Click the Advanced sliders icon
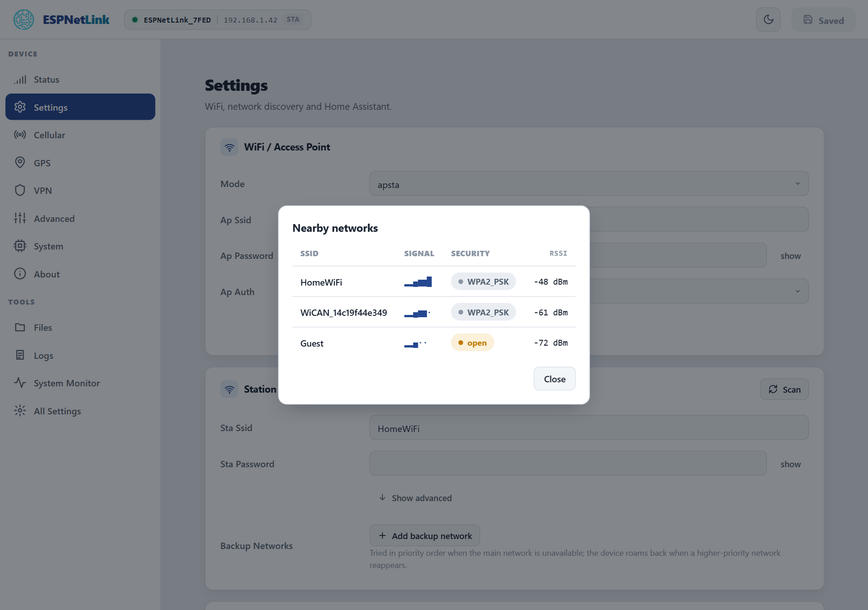Viewport: 868px width, 610px height. pos(20,218)
